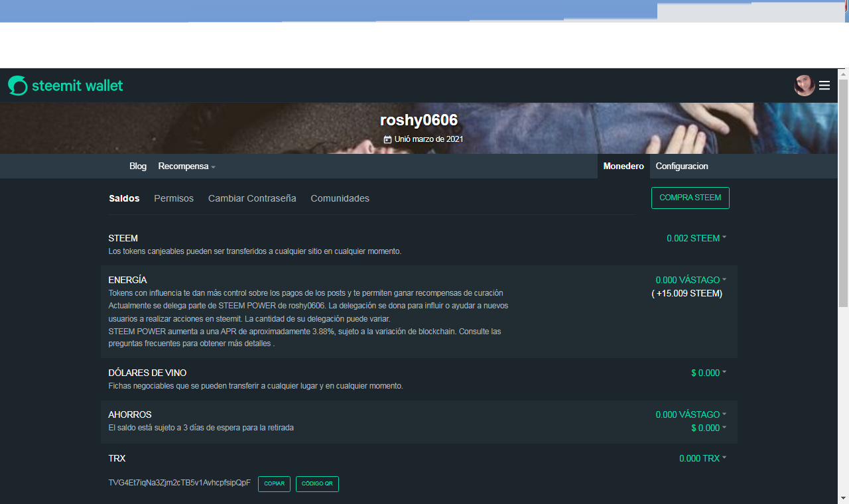Open the DÓLARES DE VINO $ 0.000 dropdown

708,373
